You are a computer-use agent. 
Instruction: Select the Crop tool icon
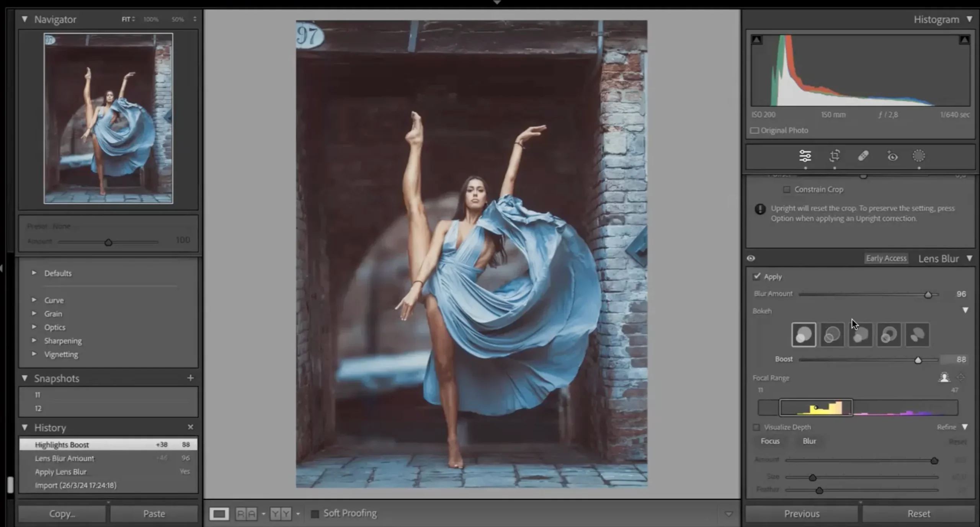coord(835,156)
